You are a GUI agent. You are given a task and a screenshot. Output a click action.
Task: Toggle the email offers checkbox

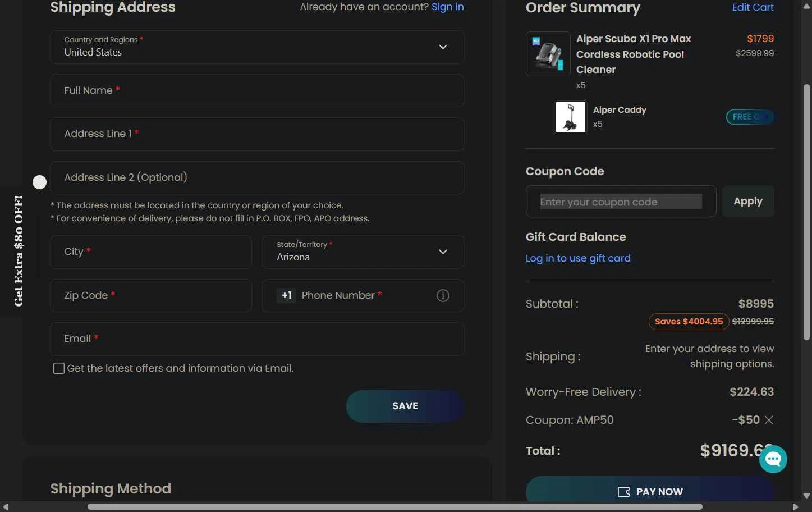click(x=58, y=368)
